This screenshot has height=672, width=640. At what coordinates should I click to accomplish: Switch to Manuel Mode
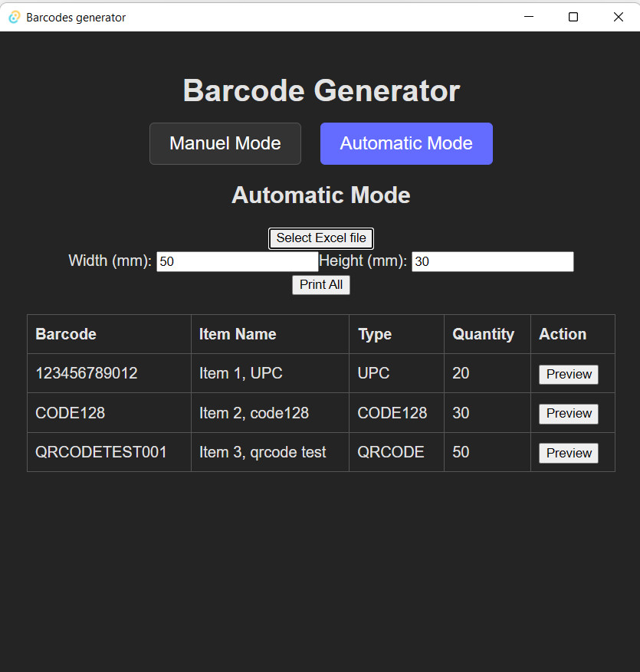click(x=225, y=143)
